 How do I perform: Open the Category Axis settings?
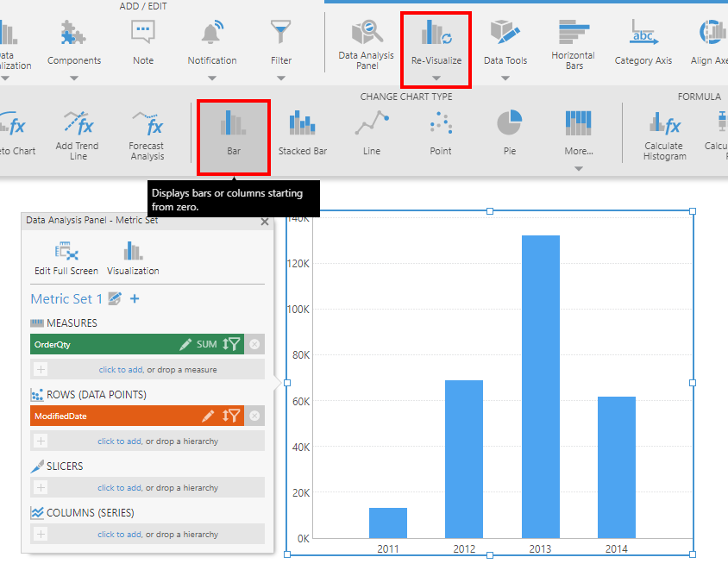pos(643,41)
